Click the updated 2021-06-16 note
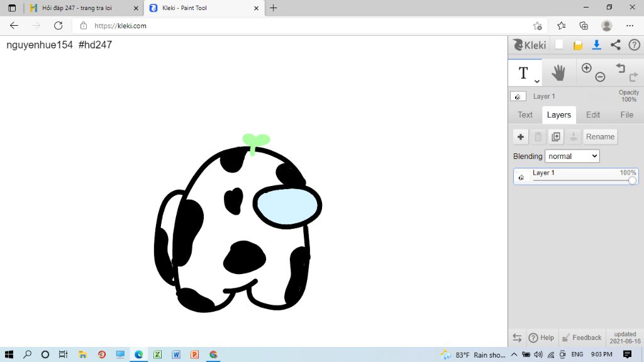Screen dimensions: 644x362 click(625, 337)
